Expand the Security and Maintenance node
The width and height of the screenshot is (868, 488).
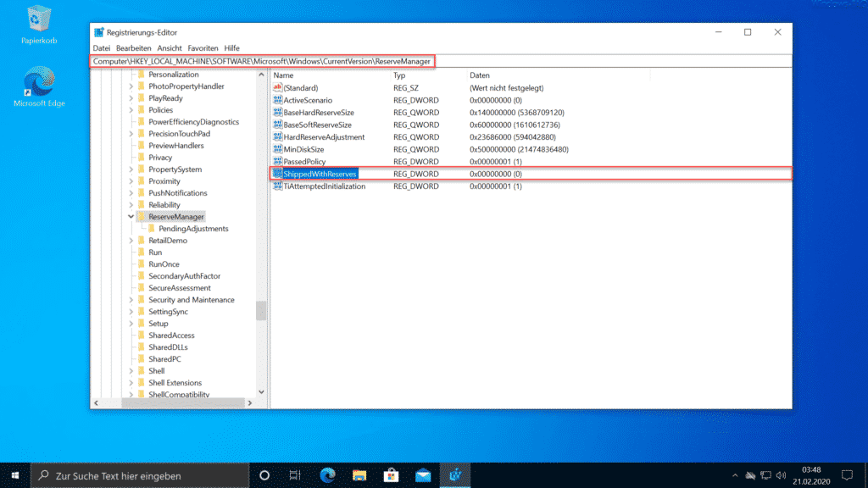coord(131,300)
